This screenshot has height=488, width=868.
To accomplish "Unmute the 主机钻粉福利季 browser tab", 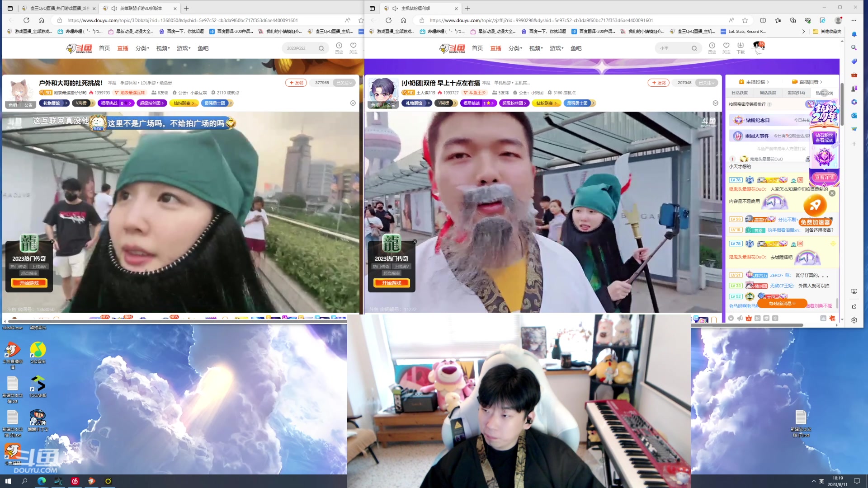I will (395, 8).
